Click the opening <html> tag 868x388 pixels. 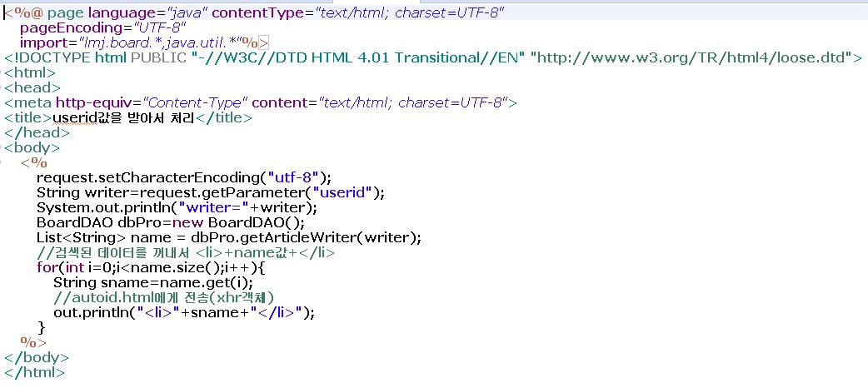[x=30, y=72]
